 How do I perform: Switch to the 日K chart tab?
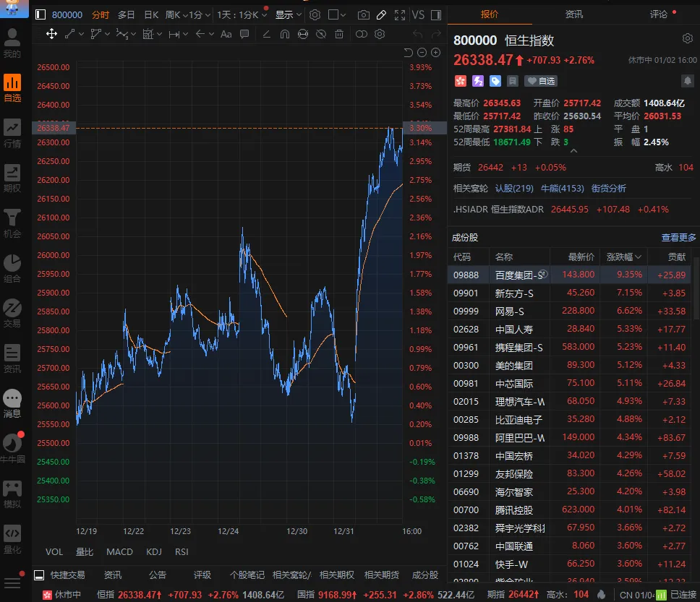coord(151,14)
